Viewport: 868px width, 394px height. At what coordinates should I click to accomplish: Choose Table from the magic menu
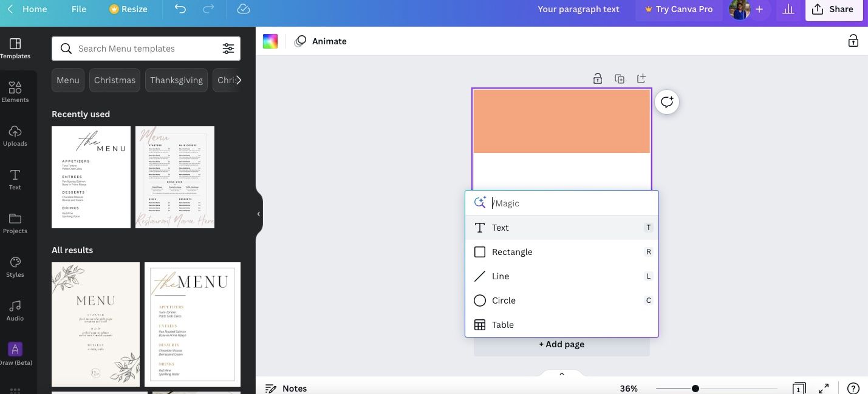(x=562, y=325)
